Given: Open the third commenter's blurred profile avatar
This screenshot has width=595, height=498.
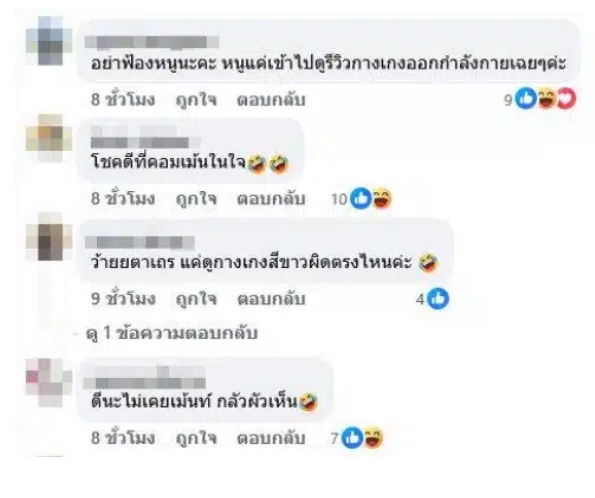Looking at the screenshot, I should click(x=49, y=237).
